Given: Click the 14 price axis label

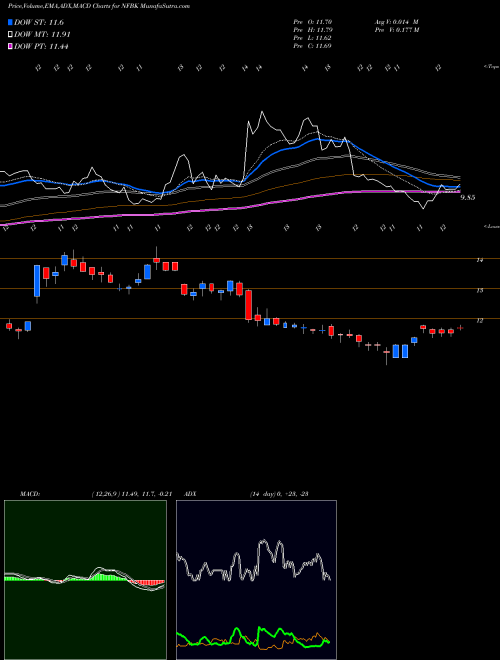Looking at the screenshot, I should [479, 260].
